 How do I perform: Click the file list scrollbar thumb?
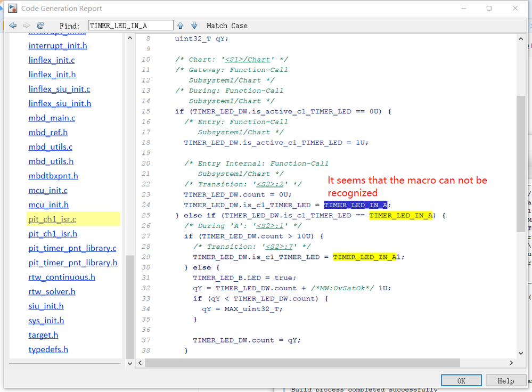point(129,306)
